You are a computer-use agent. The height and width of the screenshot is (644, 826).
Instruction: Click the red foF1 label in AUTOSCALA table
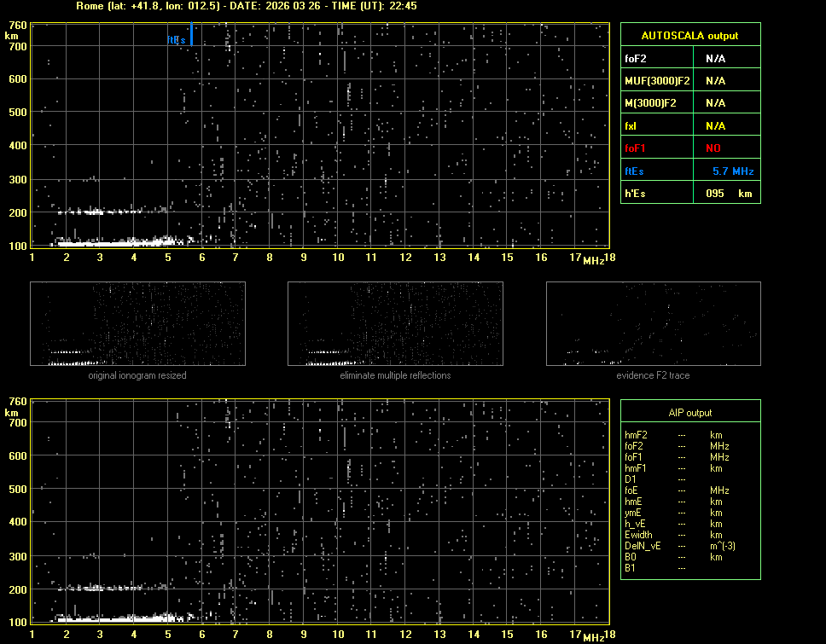[x=636, y=148]
